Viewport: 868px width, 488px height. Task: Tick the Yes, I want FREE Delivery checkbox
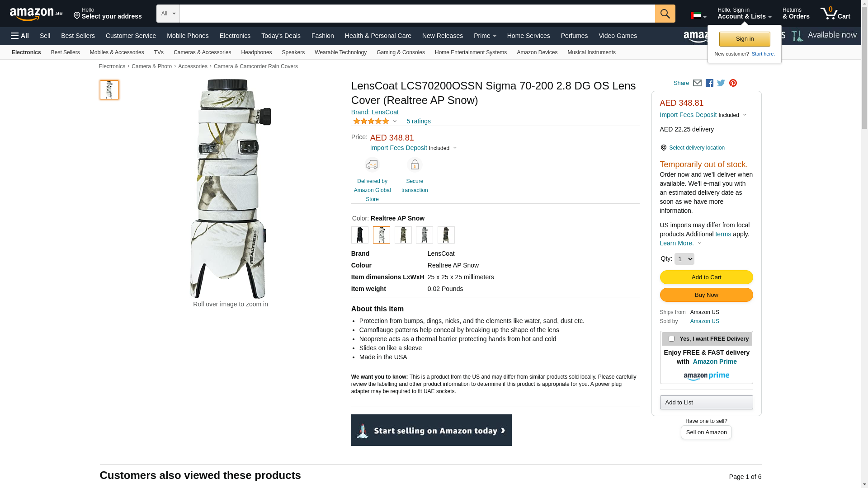671,338
